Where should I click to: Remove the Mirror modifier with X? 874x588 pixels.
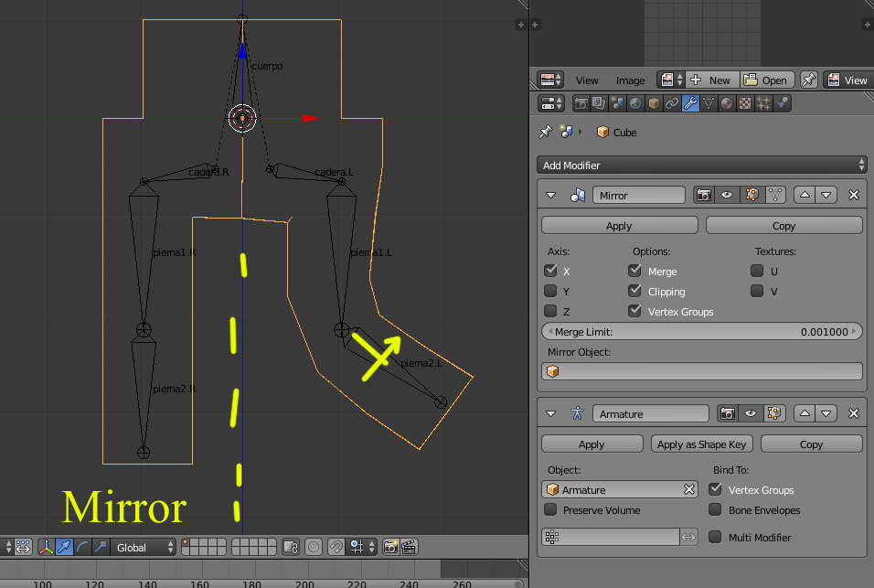tap(854, 195)
